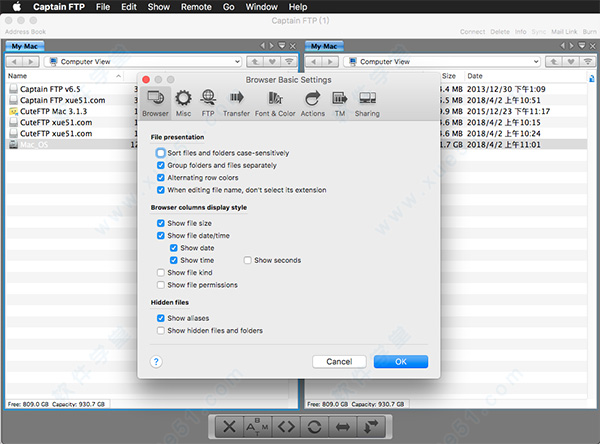Image resolution: width=600 pixels, height=444 pixels.
Task: Open the Misc settings gear tab
Action: point(183,103)
